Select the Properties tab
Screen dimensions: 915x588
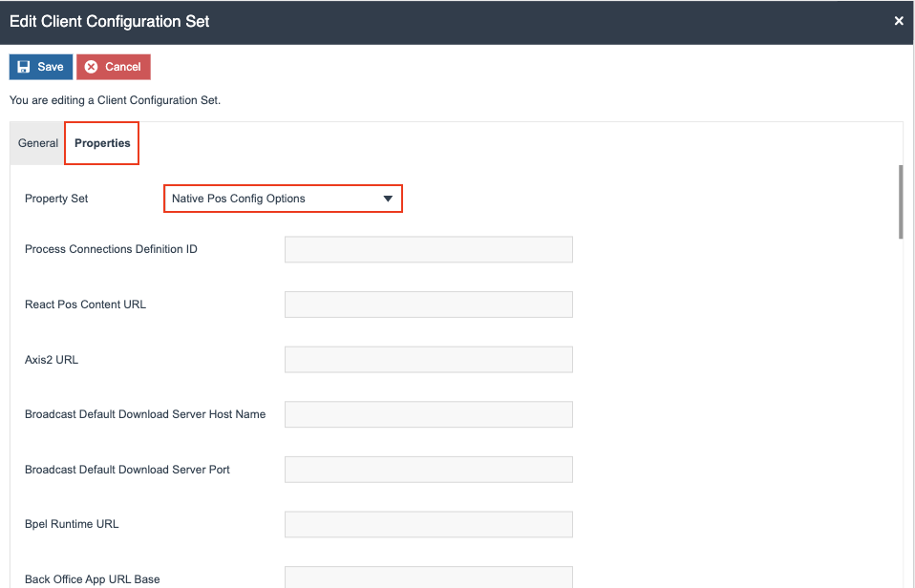[x=101, y=142]
